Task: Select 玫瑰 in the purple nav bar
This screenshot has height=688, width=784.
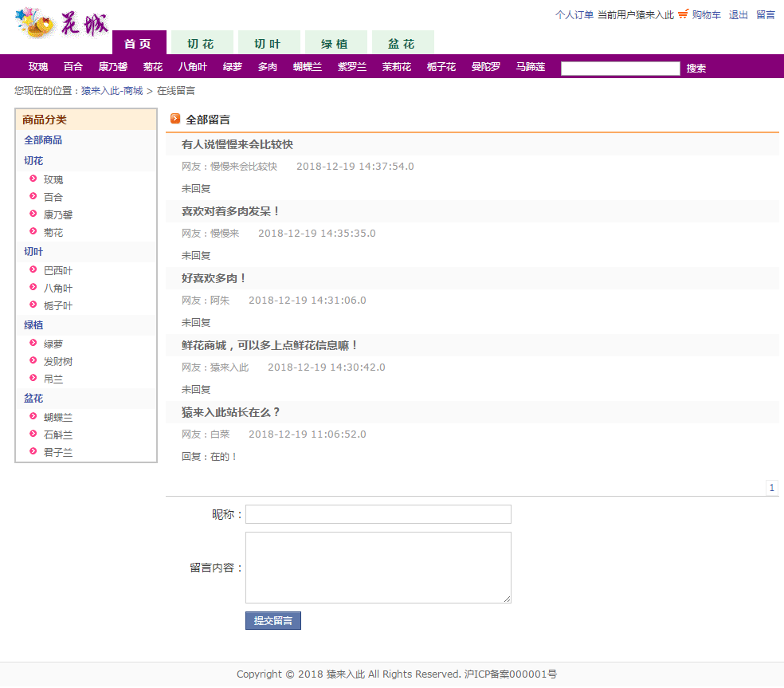Action: (38, 66)
